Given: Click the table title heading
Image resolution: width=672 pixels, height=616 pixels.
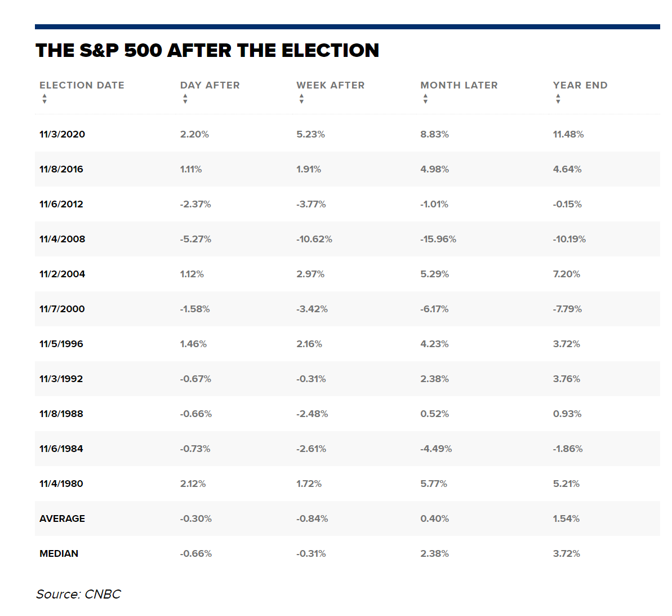Looking at the screenshot, I should (x=207, y=51).
